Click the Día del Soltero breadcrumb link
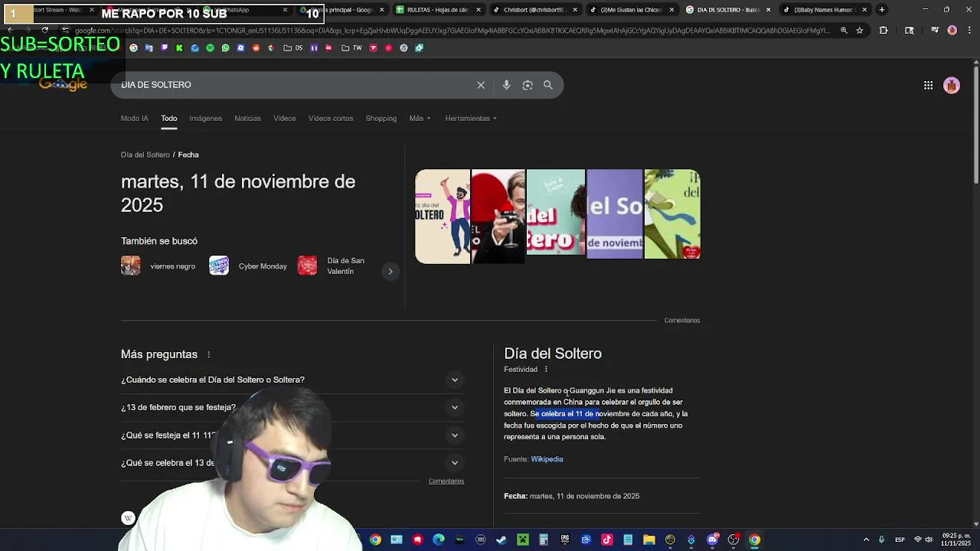Screen dimensions: 980x551 point(145,155)
